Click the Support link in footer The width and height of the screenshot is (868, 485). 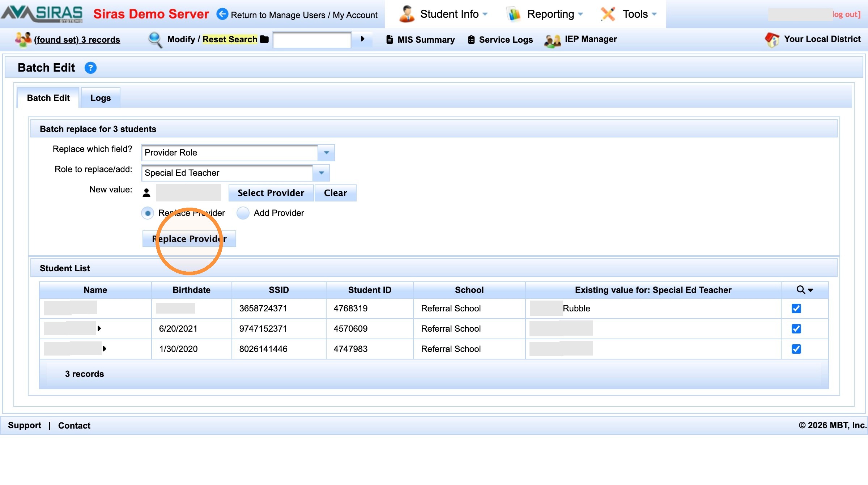25,425
